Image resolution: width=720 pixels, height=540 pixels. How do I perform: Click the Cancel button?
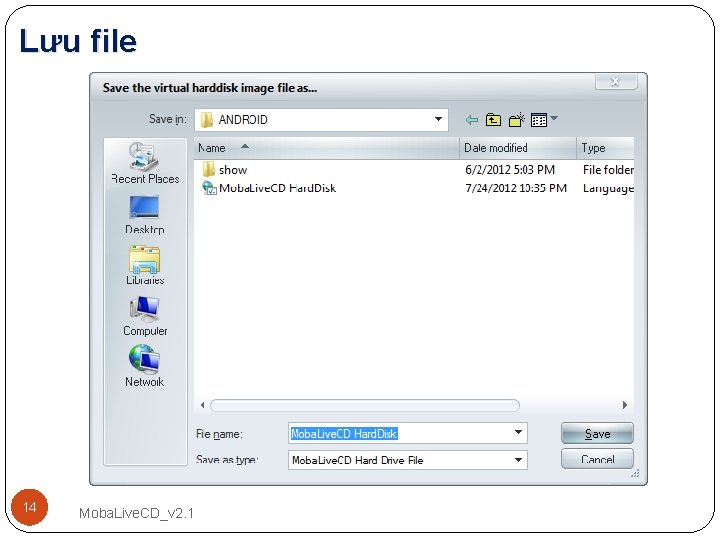point(597,459)
